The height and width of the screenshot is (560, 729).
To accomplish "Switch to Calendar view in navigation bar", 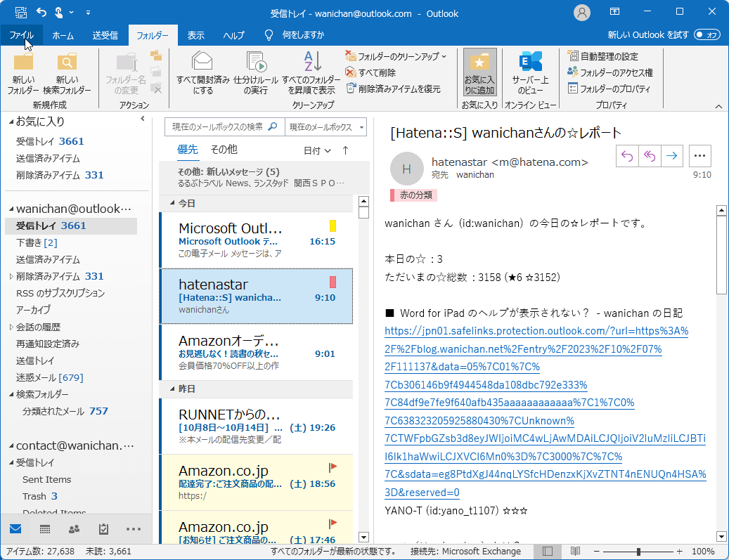I will tap(45, 529).
